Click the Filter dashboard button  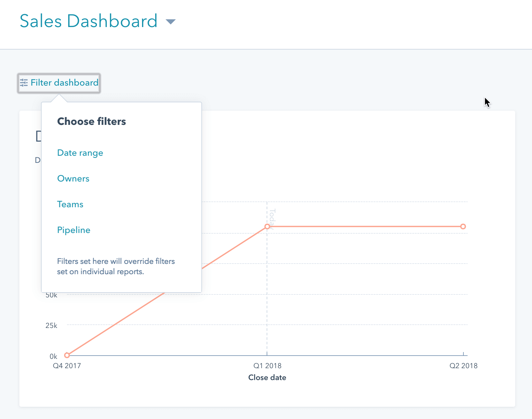[59, 83]
